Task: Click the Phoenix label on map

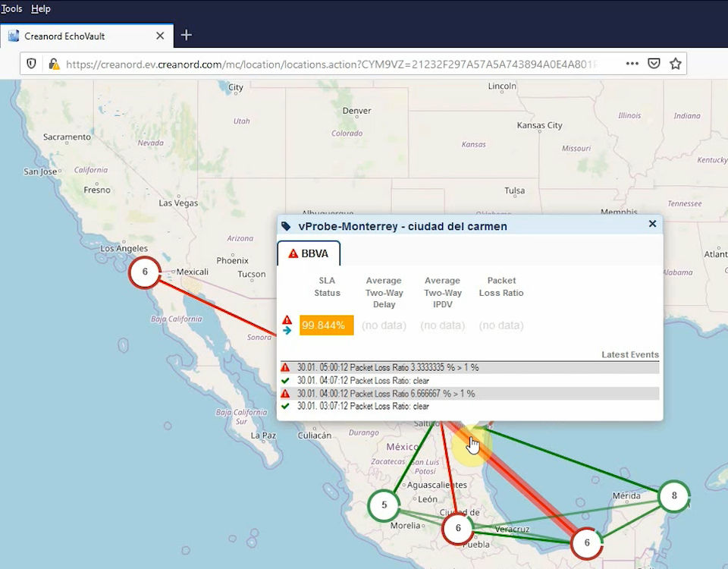Action: [232, 260]
